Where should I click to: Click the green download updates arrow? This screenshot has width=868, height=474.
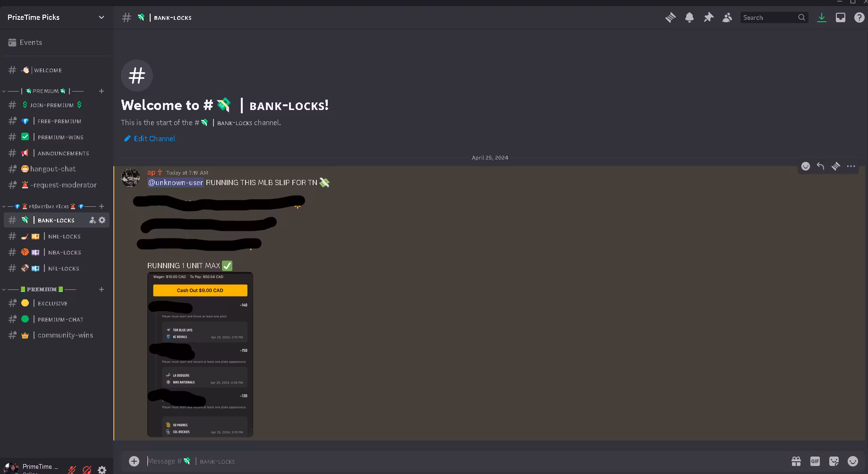822,17
